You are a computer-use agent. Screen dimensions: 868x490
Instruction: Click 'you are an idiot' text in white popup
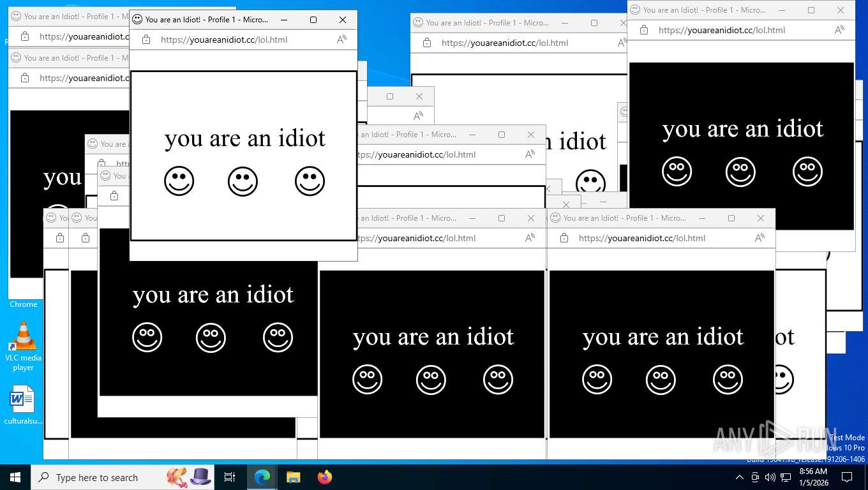tap(245, 138)
